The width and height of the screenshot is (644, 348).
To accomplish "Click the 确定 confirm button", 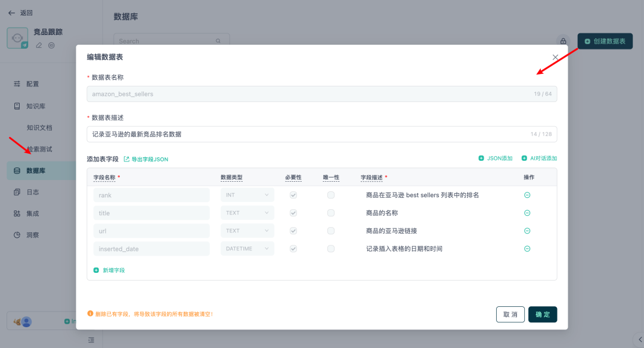I will 542,314.
